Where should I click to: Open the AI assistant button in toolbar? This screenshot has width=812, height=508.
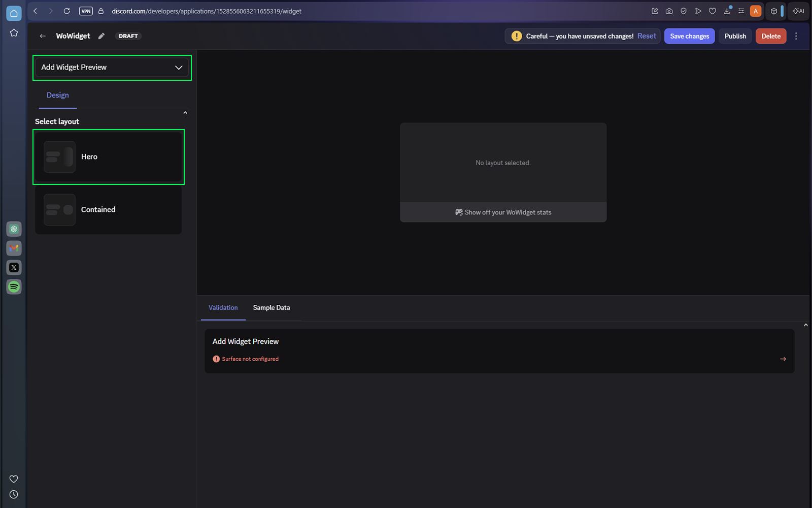(798, 11)
